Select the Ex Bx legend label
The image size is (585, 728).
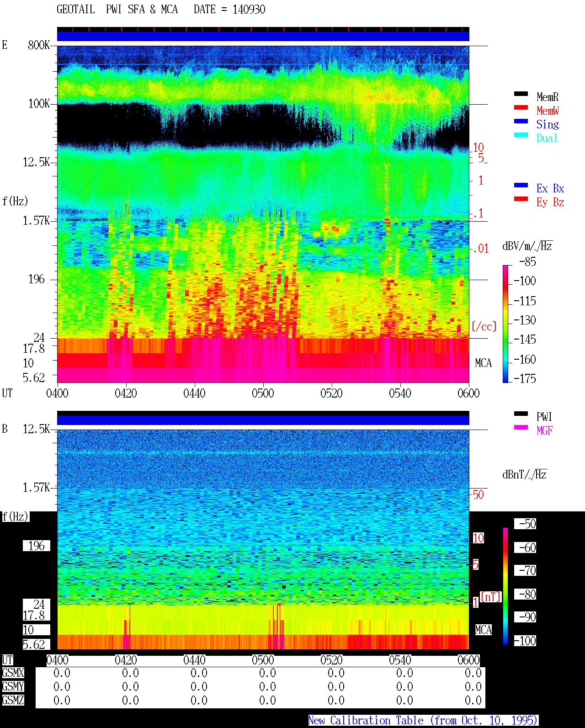click(x=550, y=188)
